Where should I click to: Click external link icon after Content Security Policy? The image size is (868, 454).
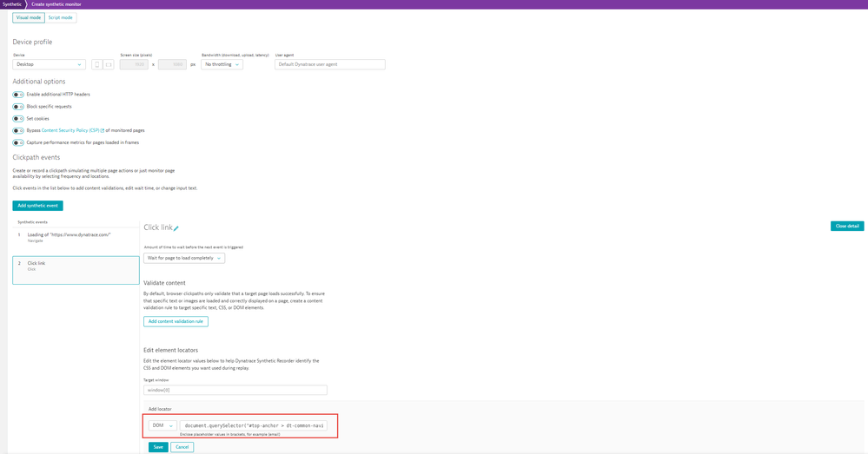tap(103, 131)
